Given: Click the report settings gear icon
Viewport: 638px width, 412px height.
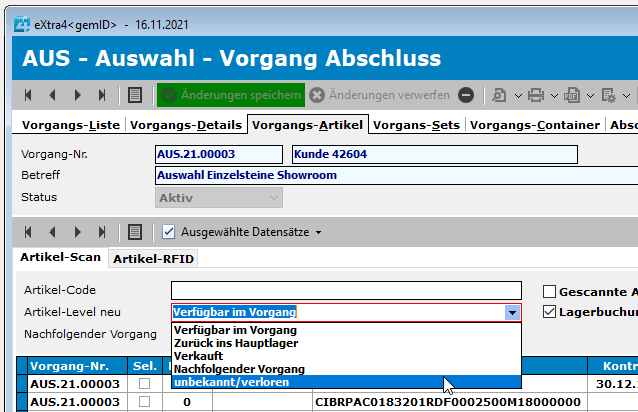Looking at the screenshot, I should pos(608,96).
